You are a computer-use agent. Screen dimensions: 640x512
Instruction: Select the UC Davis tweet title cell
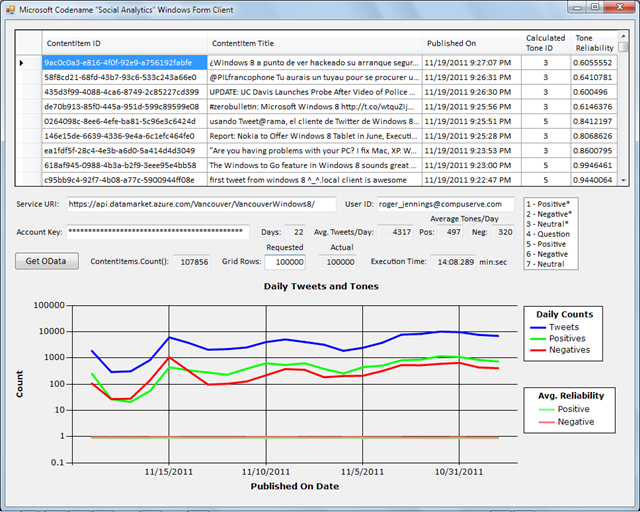313,91
